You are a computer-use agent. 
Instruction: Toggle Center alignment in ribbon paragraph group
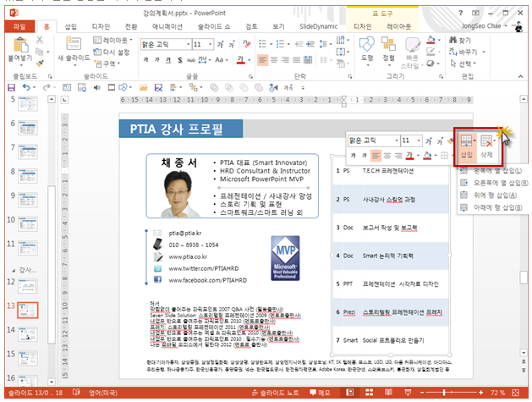pyautogui.click(x=274, y=60)
